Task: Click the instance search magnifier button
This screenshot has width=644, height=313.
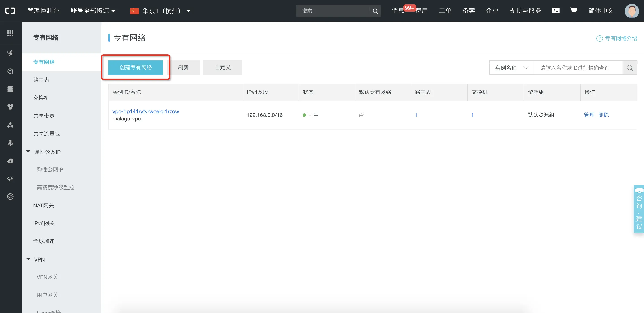Action: pos(630,68)
